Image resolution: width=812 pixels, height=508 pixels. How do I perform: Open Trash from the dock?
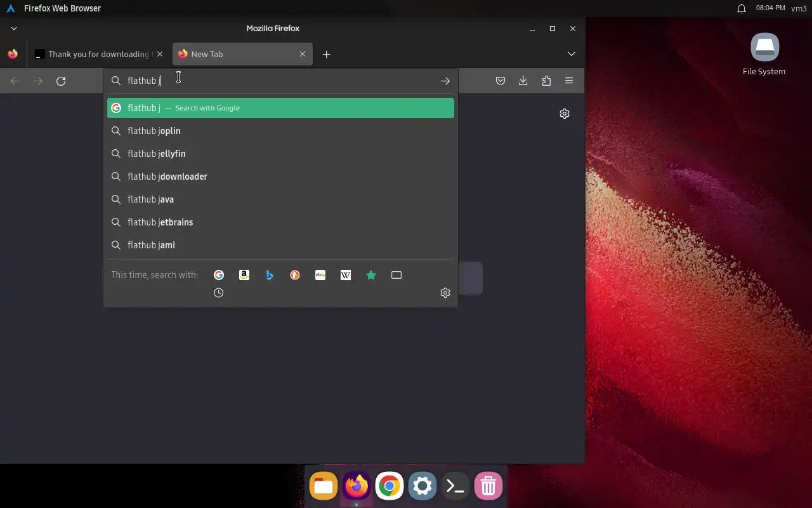tap(488, 486)
